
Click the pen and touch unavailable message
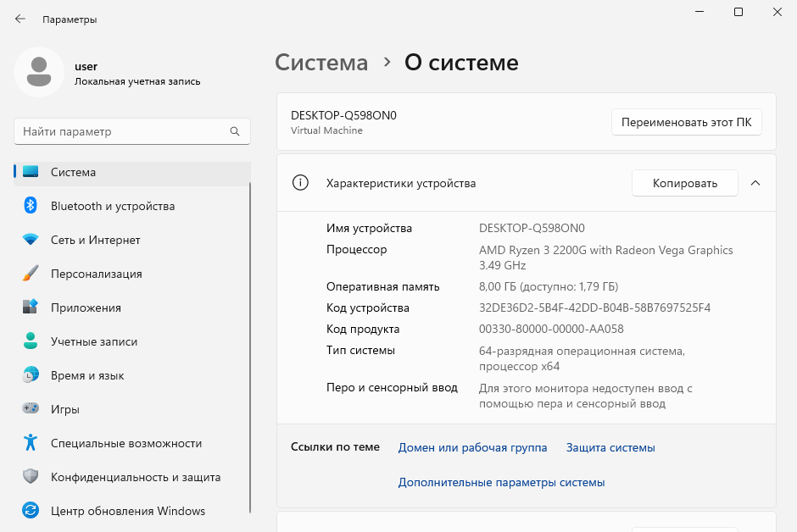tap(586, 396)
